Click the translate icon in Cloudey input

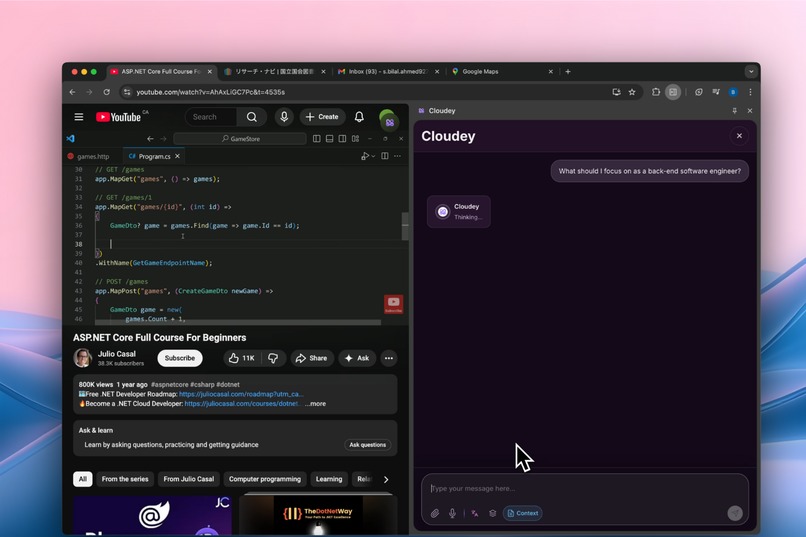tap(474, 513)
